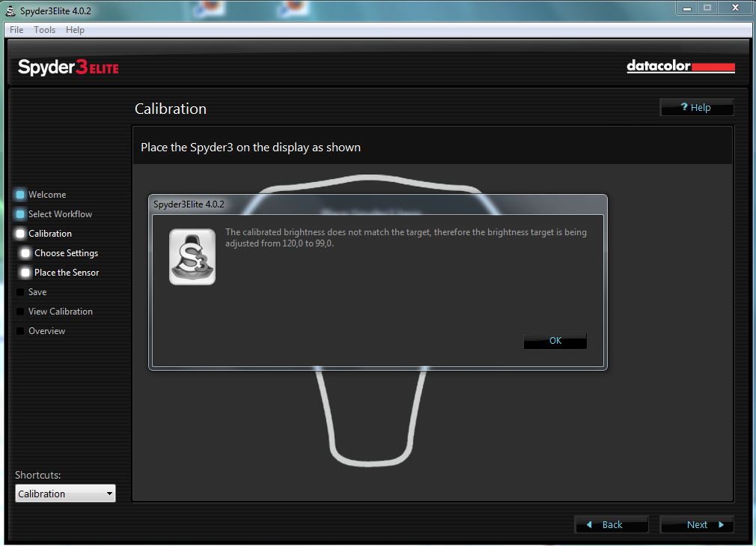The width and height of the screenshot is (756, 546).
Task: Click the Calibration page heading
Action: 170,109
